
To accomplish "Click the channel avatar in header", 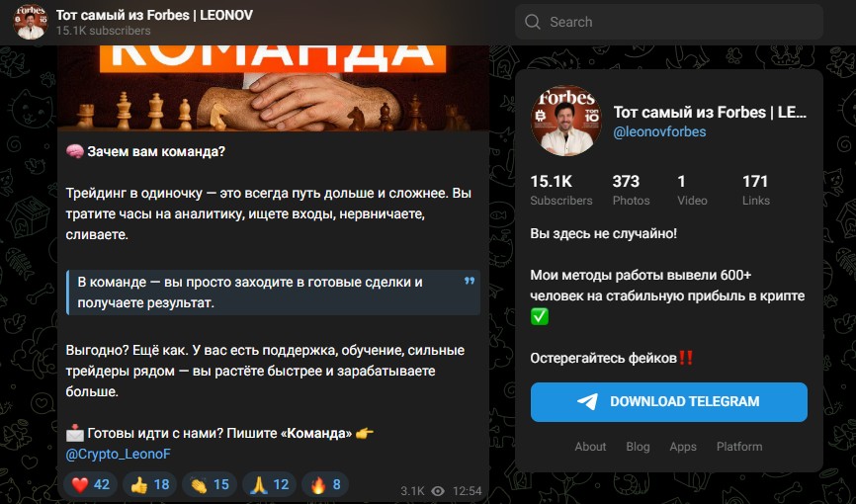I will click(31, 23).
